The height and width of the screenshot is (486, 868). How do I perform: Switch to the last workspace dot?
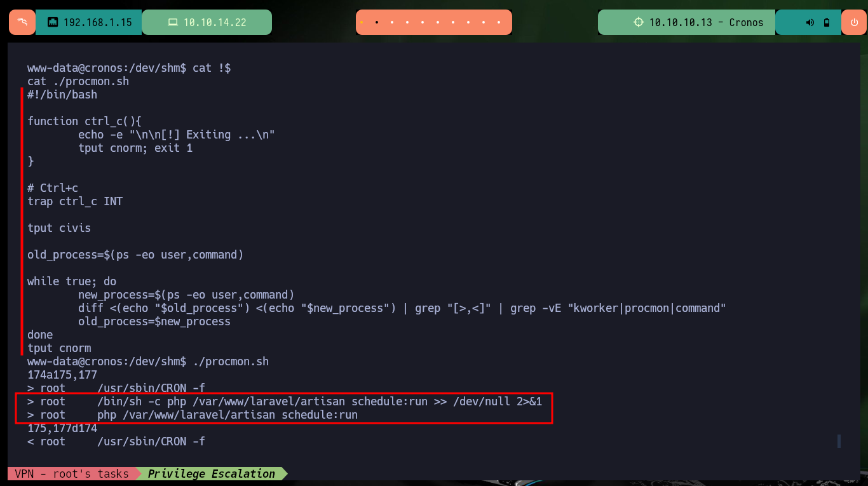coord(500,22)
